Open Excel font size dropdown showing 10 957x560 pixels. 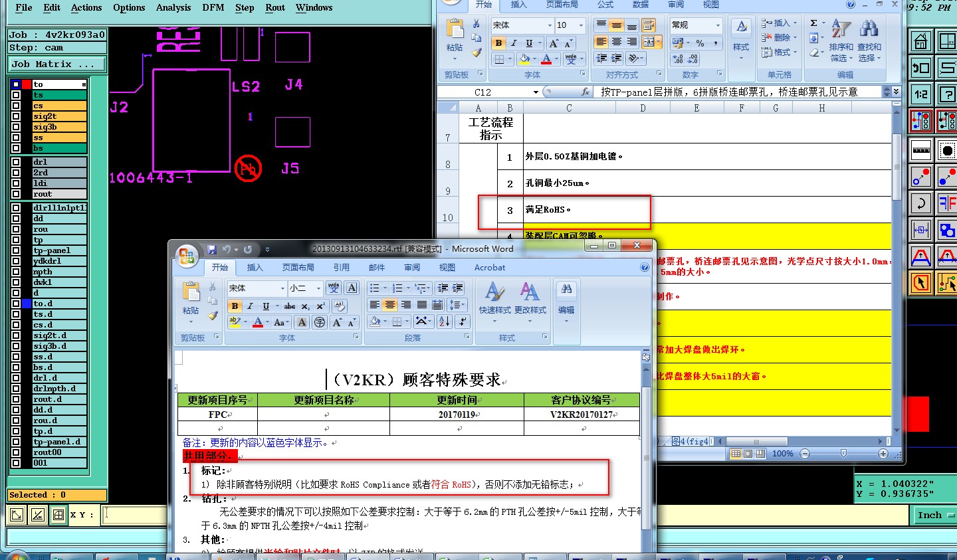[581, 25]
